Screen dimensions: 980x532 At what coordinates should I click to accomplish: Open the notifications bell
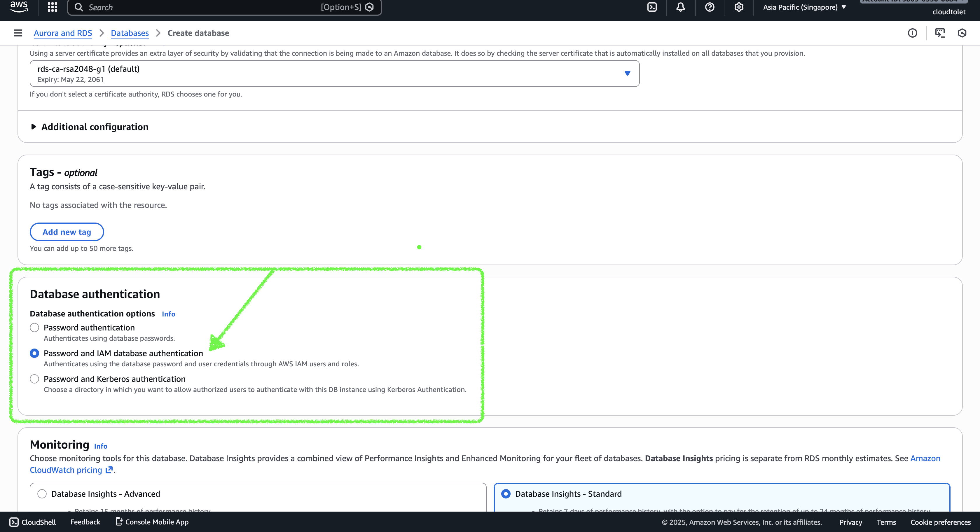click(681, 7)
